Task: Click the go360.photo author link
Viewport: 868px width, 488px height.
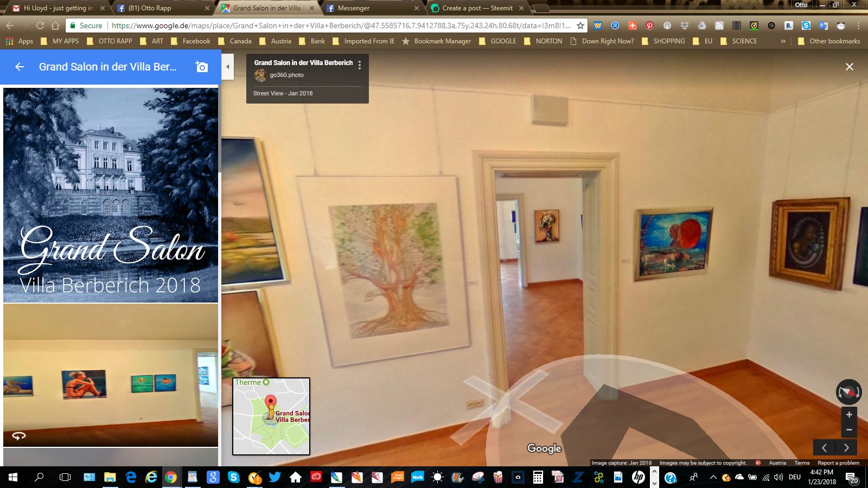Action: pos(286,75)
